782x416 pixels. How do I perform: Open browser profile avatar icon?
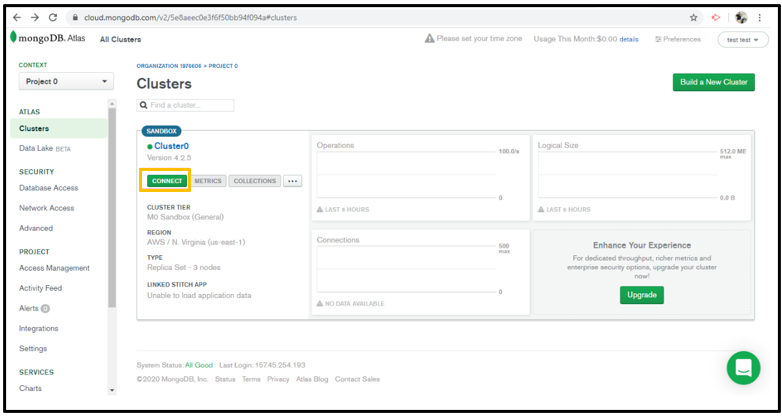(x=741, y=17)
